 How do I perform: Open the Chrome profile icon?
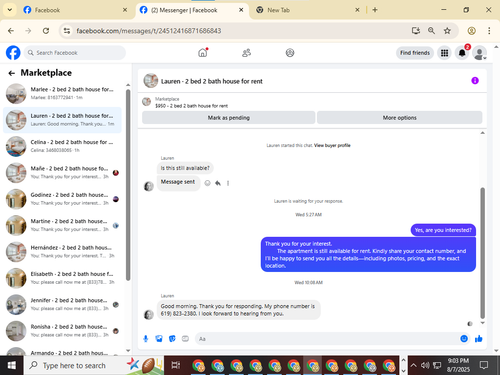471,31
